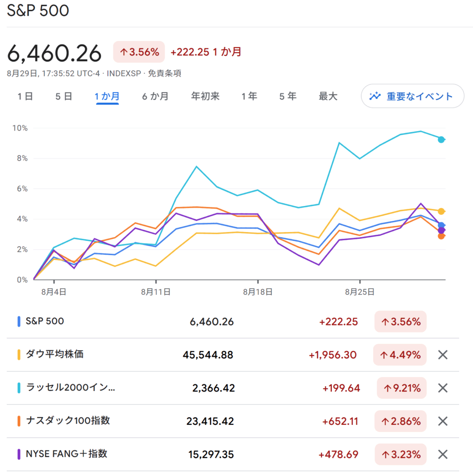Click the 10% y-axis label
Viewport: 473px width, 476px height.
coord(20,128)
